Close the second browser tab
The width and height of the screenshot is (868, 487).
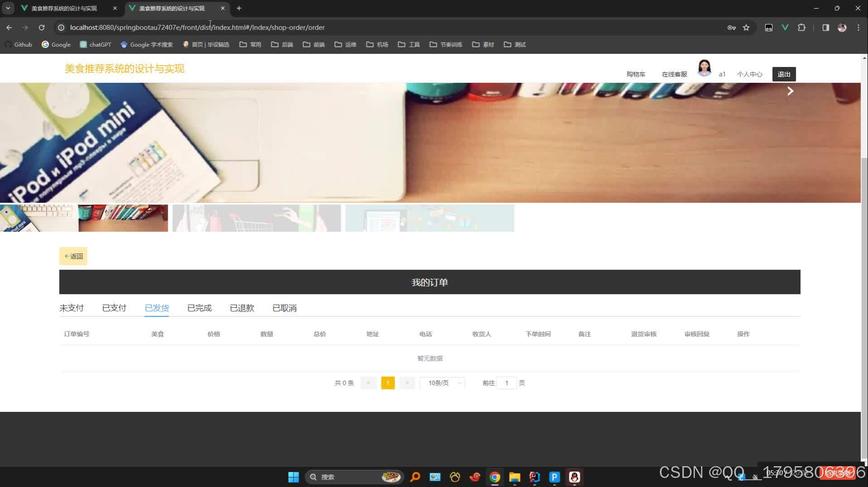(x=223, y=8)
